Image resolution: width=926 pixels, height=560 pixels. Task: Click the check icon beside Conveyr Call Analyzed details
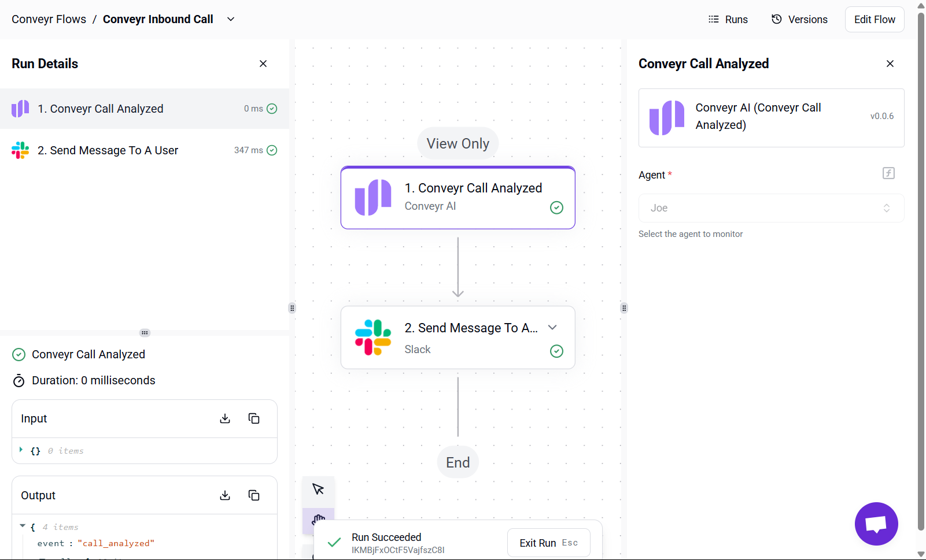(x=19, y=354)
